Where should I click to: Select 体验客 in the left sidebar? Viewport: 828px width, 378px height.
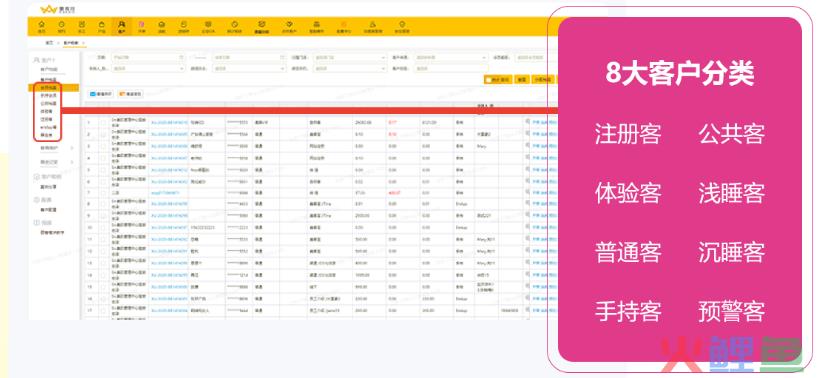[46, 111]
